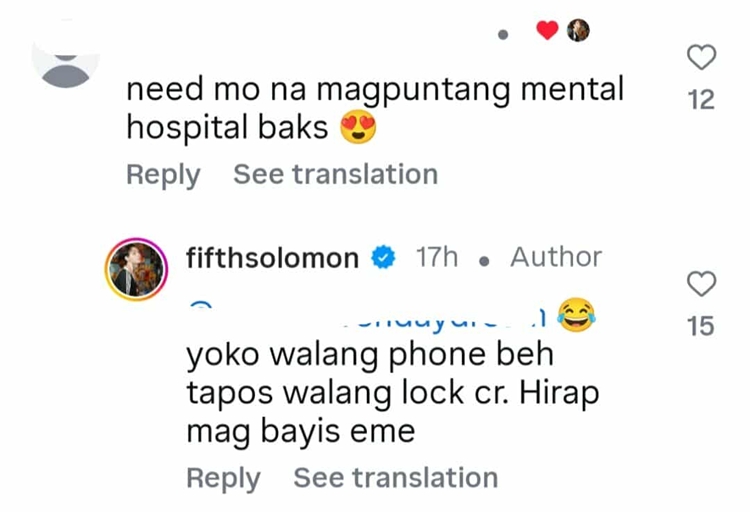View the 15 likes on fifthsolomon's reply
The height and width of the screenshot is (512, 750).
tap(701, 326)
